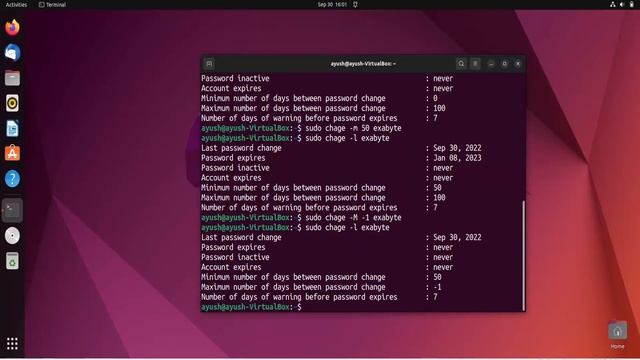640x360 pixels.
Task: Close the terminal window
Action: [x=518, y=64]
